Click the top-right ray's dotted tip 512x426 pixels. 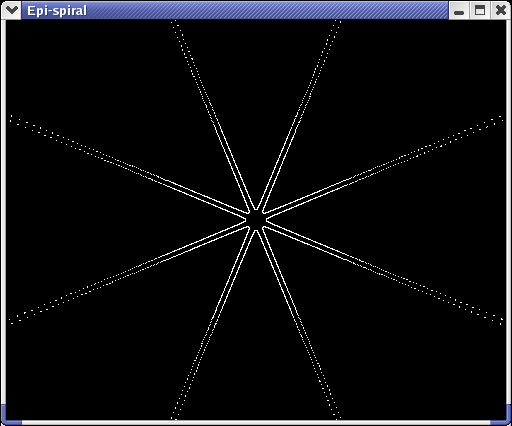(337, 23)
